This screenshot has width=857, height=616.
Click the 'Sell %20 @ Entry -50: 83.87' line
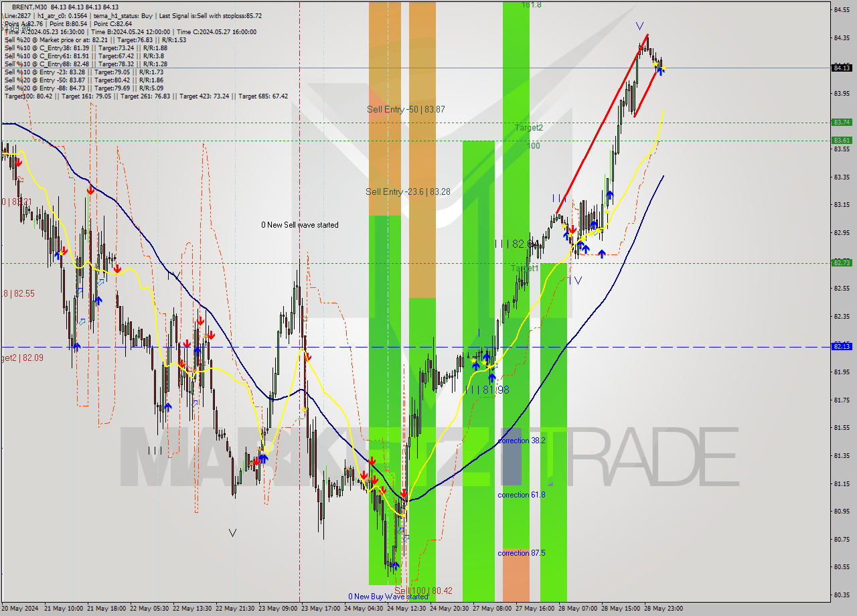click(x=84, y=80)
